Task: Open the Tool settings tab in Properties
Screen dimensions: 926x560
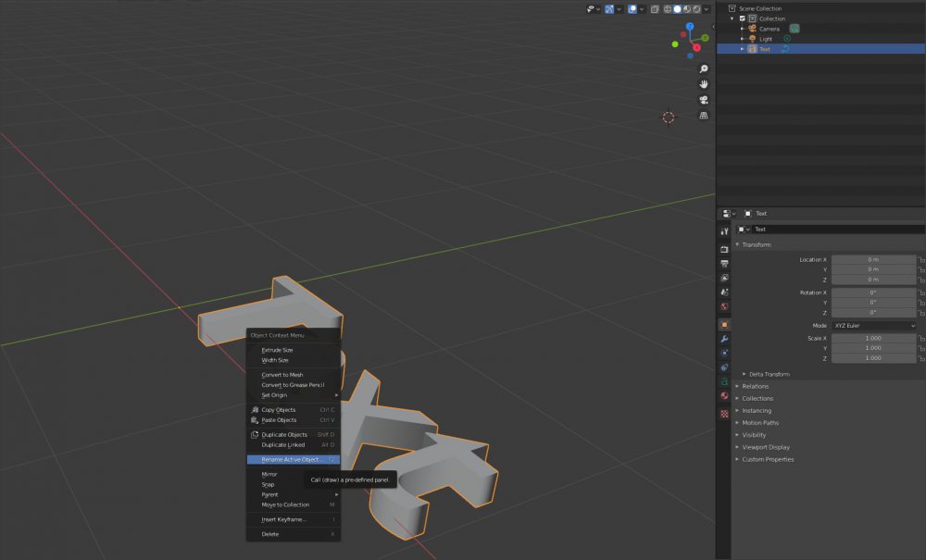Action: 724,230
